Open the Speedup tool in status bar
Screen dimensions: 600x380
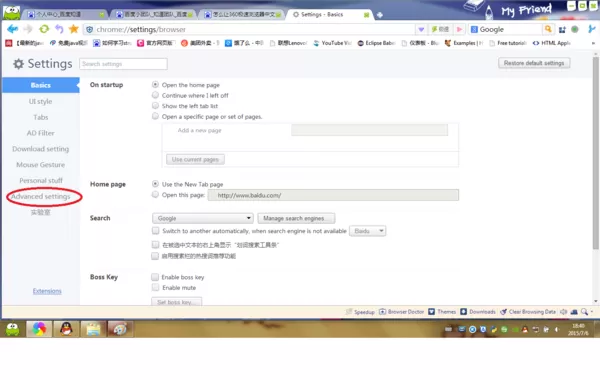360,312
